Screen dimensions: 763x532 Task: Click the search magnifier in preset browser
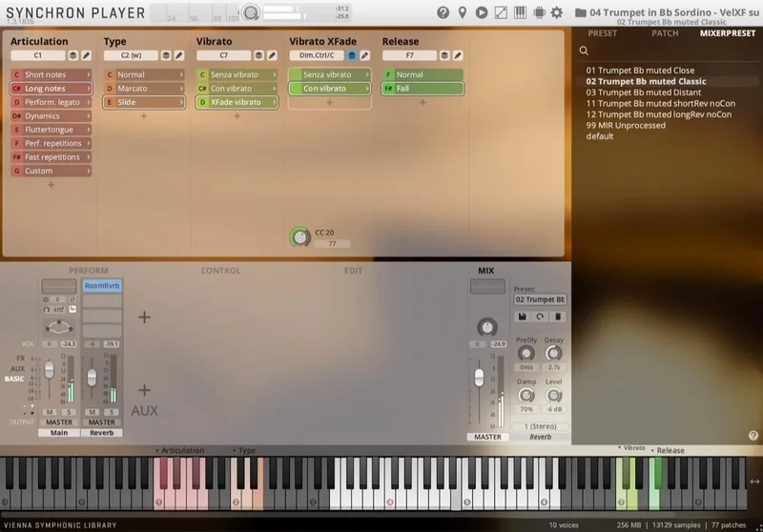tap(584, 51)
